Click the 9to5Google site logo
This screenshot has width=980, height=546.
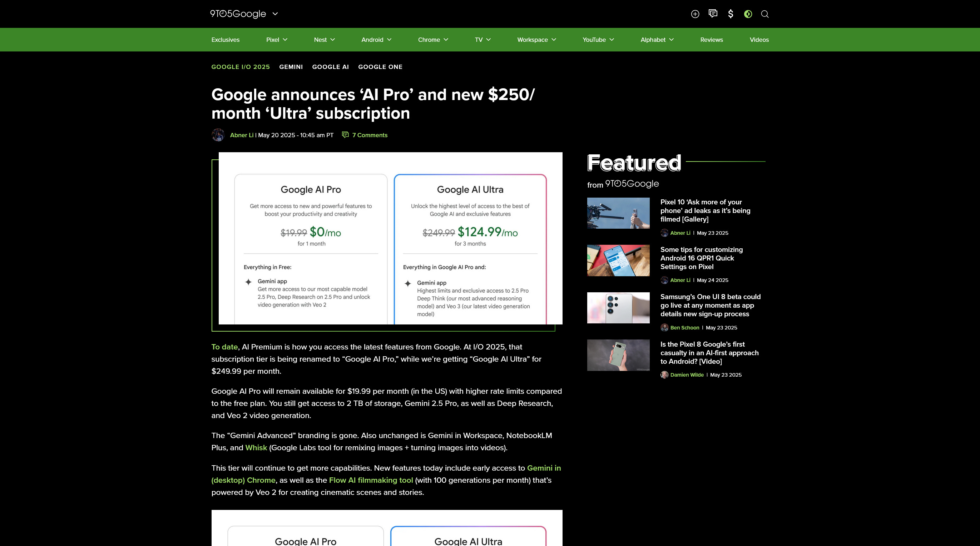[x=238, y=14]
